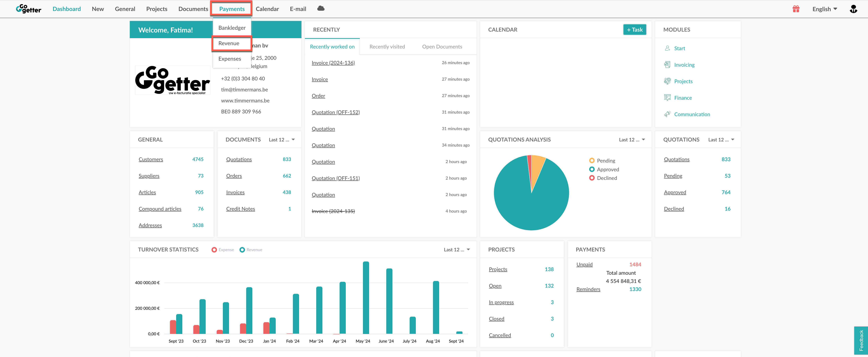Open the red gift icon
Image resolution: width=868 pixels, height=357 pixels.
pos(796,9)
